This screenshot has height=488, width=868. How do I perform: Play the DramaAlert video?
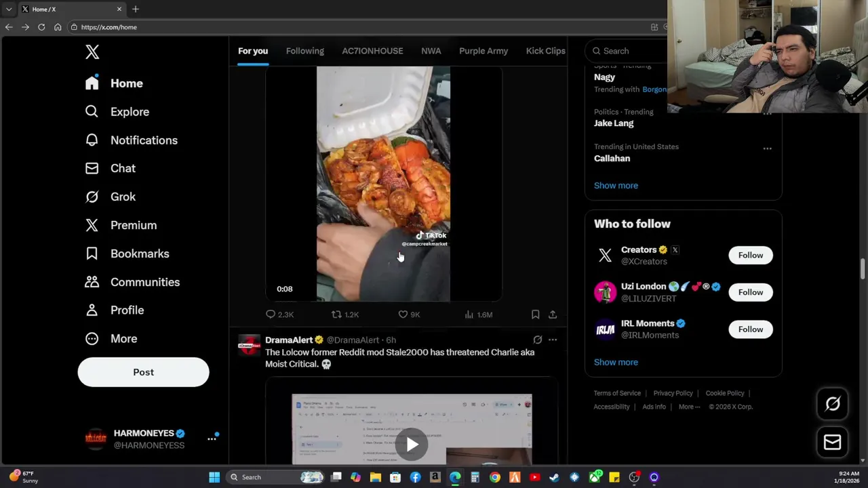pos(412,445)
